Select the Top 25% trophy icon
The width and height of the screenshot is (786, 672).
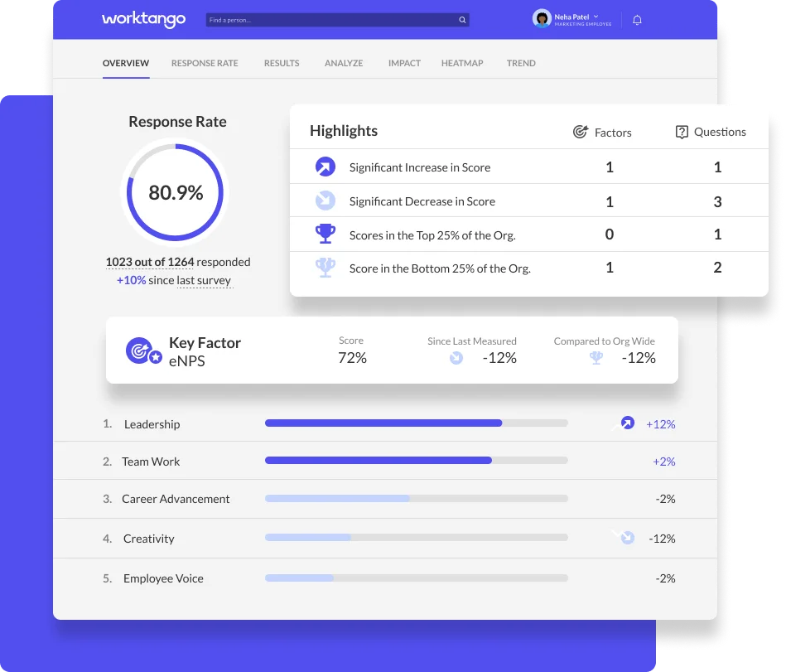[x=325, y=234]
